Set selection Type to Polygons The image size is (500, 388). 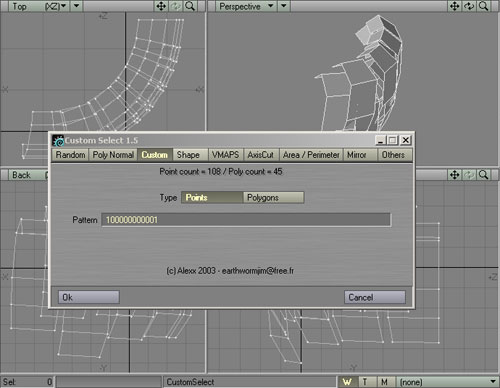[x=273, y=197]
